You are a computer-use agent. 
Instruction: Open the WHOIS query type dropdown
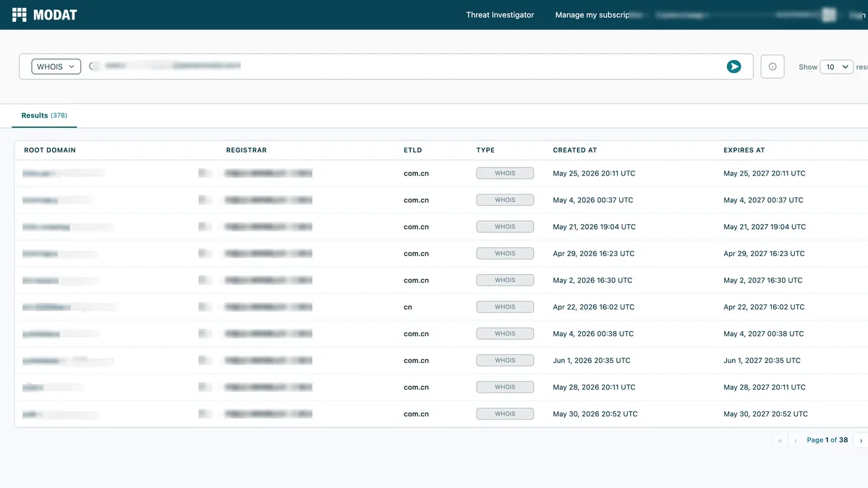point(56,67)
